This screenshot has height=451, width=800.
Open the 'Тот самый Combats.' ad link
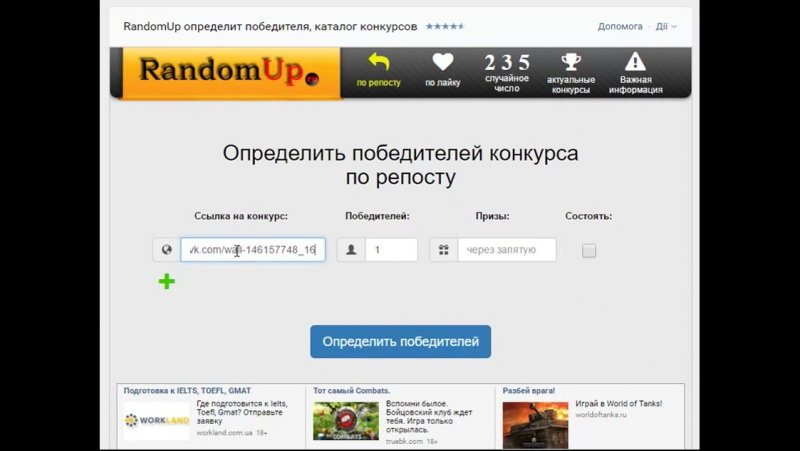tap(352, 391)
